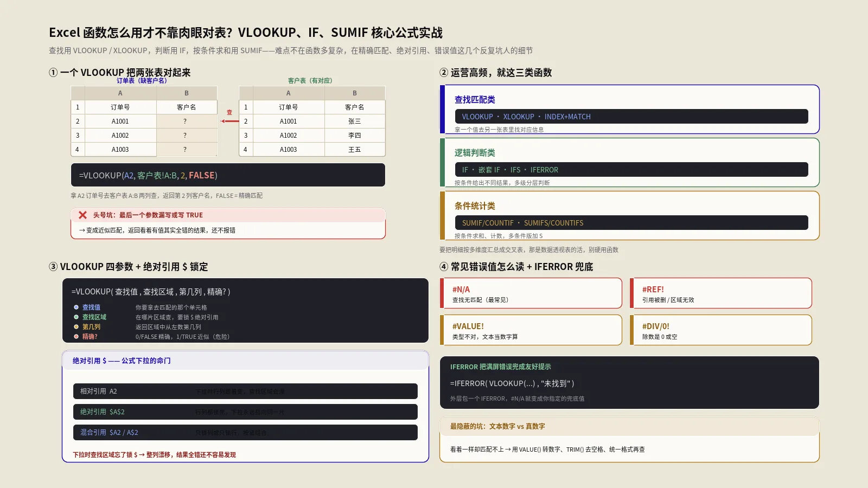The height and width of the screenshot is (488, 868).
Task: Click the circled number ③ before VLOOKUP 四参数
Action: click(x=53, y=267)
